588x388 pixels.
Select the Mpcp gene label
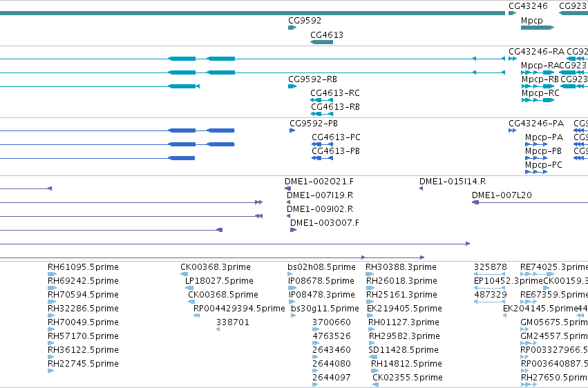click(x=532, y=21)
